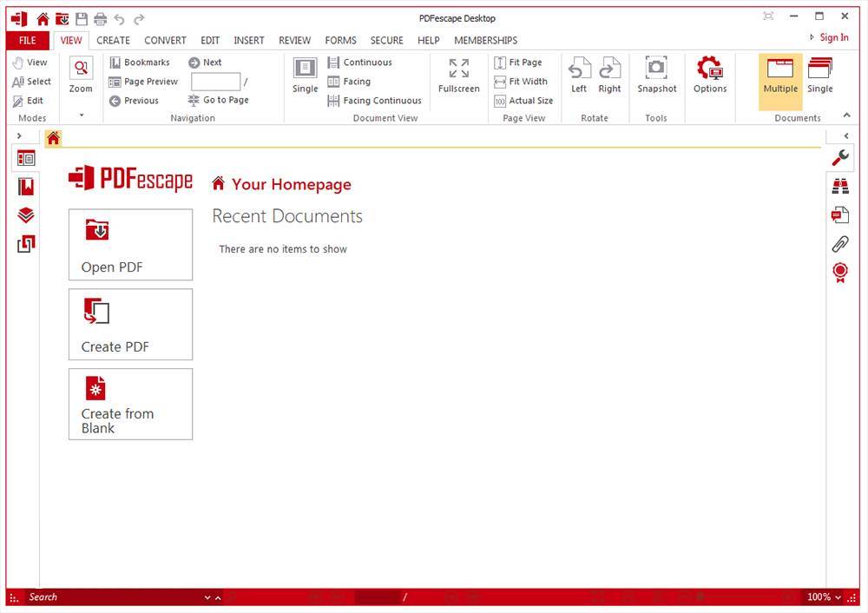
Task: Open the Options gear icon
Action: click(709, 76)
